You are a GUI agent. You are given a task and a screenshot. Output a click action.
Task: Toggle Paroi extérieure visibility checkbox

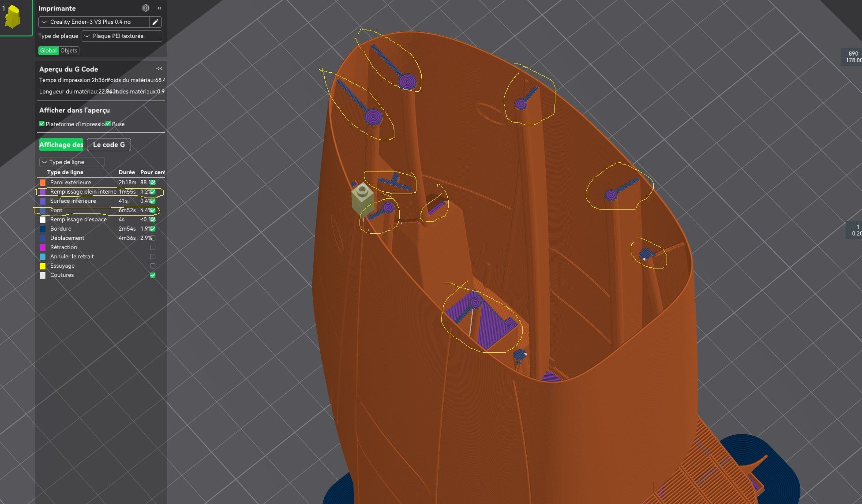(153, 183)
